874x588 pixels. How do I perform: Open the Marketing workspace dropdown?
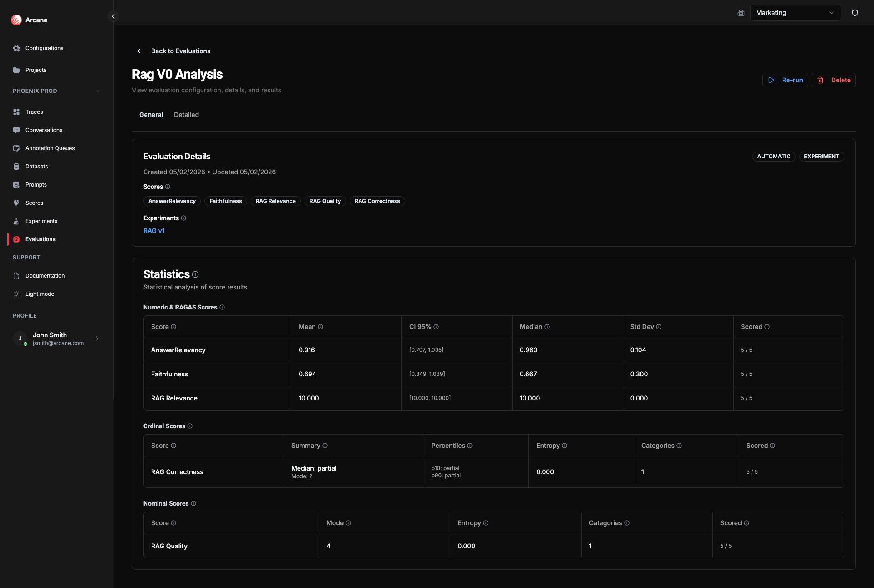(795, 13)
